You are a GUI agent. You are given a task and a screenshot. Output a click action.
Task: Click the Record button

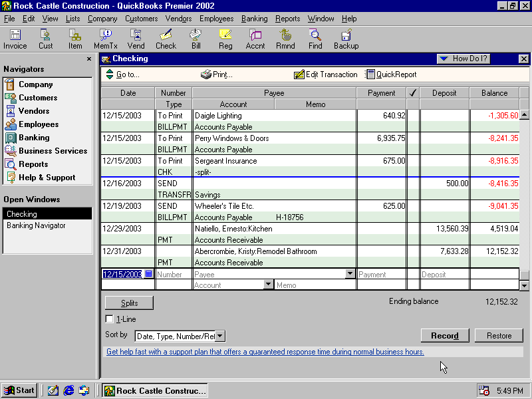[445, 336]
